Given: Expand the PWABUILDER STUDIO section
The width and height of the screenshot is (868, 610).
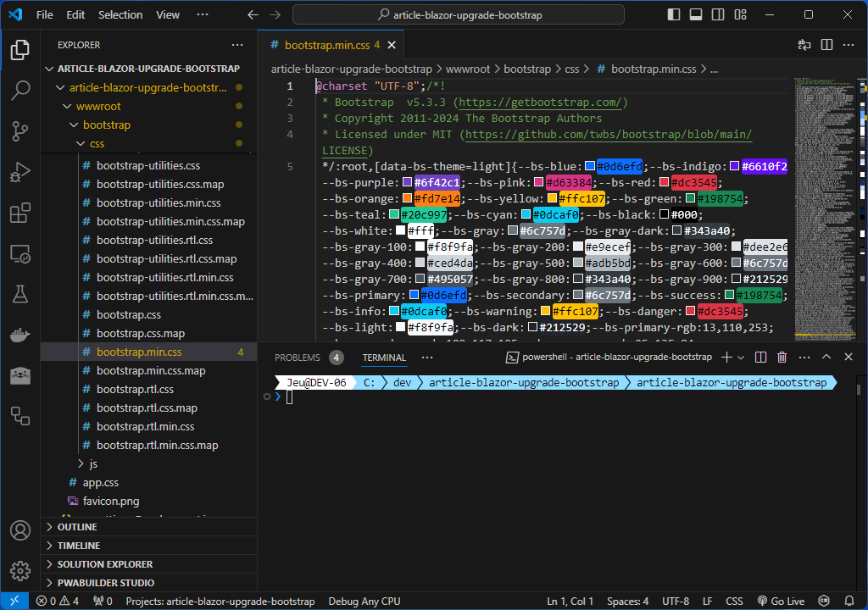Looking at the screenshot, I should [x=149, y=583].
